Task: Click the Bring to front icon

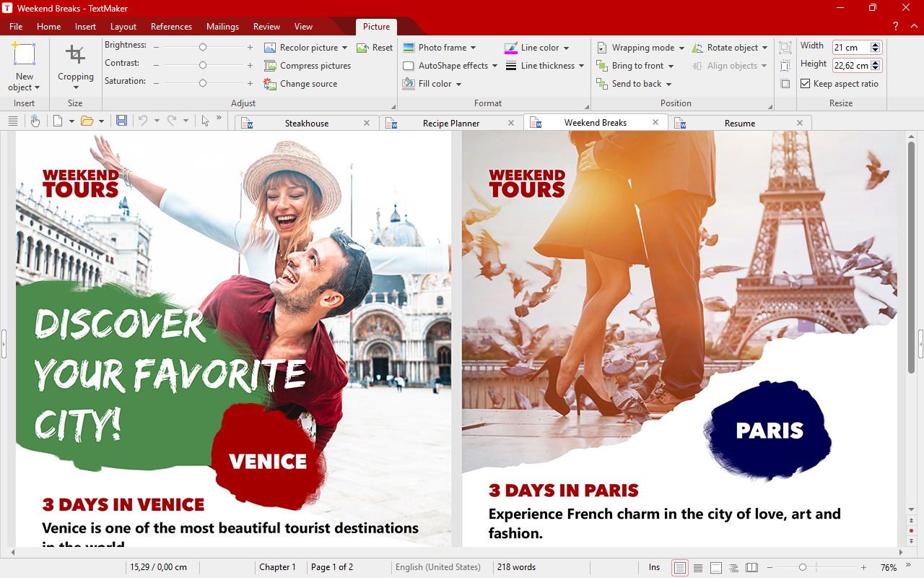Action: 602,66
